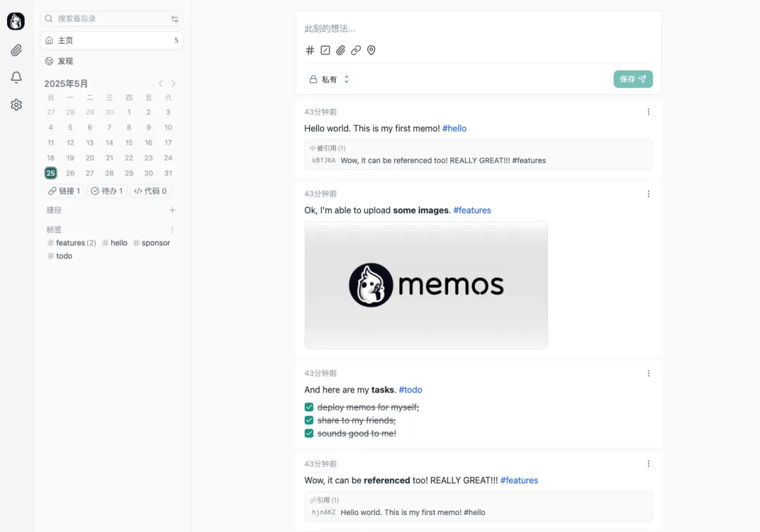The width and height of the screenshot is (760, 532).
Task: Open tags section more options
Action: click(172, 229)
